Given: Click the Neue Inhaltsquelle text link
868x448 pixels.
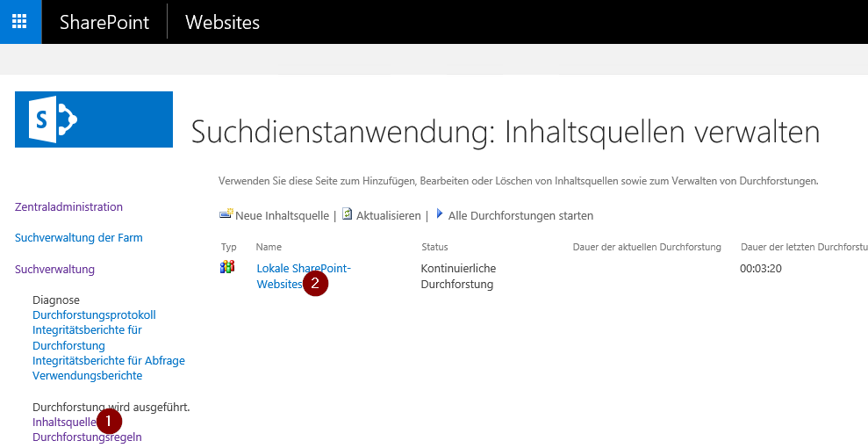Looking at the screenshot, I should click(282, 215).
